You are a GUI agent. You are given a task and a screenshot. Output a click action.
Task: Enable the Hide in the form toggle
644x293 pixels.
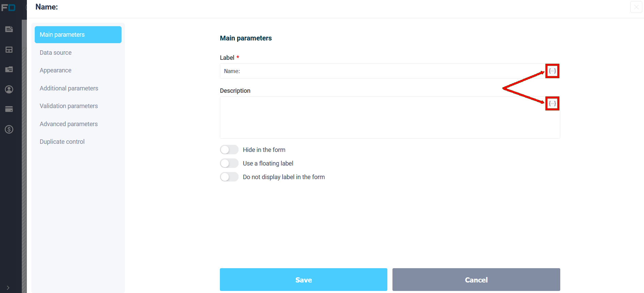(x=229, y=150)
